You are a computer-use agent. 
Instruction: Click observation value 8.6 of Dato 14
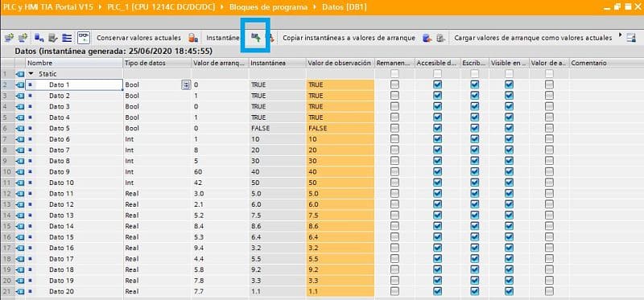340,226
